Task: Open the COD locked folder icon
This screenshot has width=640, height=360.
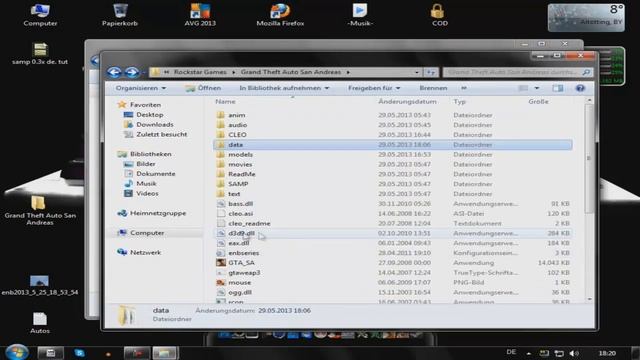Action: 439,15
